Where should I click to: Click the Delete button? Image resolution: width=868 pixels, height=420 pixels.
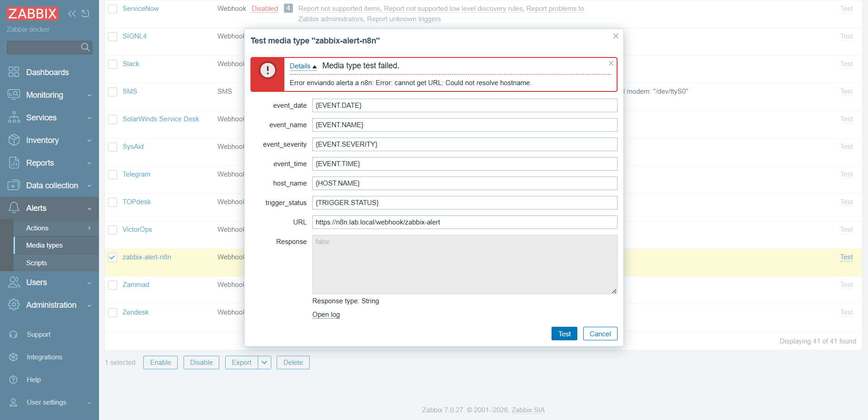(293, 363)
